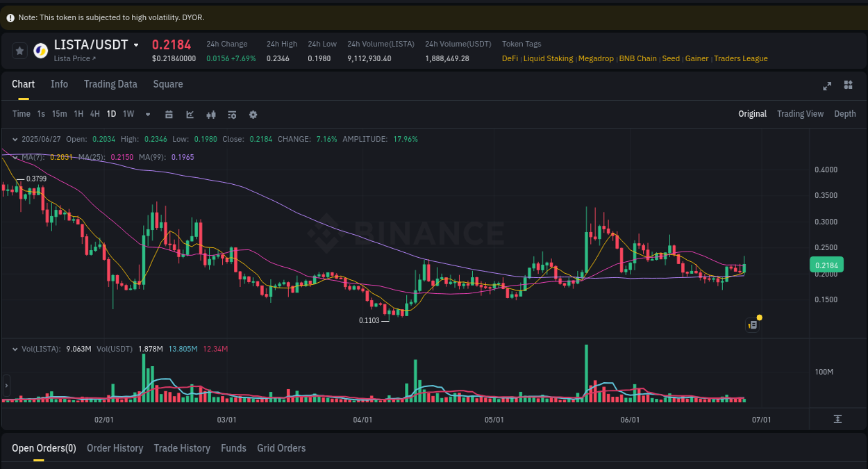868x469 pixels.
Task: Open the time interval dropdown arrow
Action: 147,114
